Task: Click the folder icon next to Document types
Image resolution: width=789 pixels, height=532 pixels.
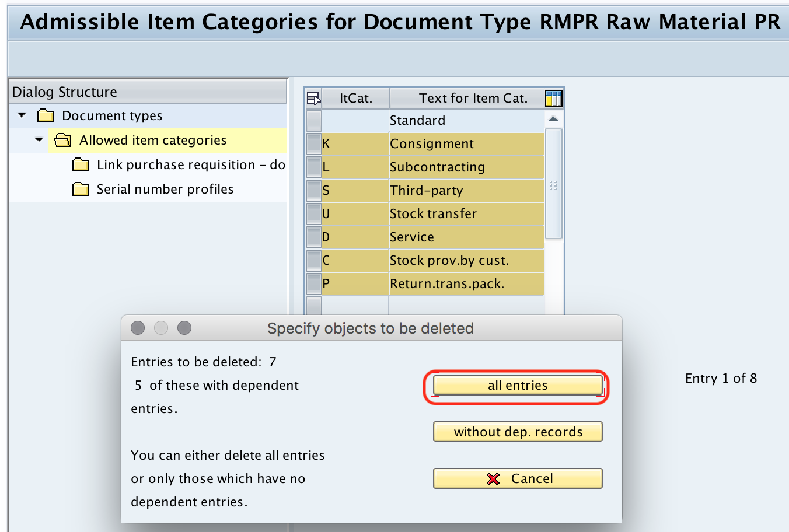Action: click(45, 116)
